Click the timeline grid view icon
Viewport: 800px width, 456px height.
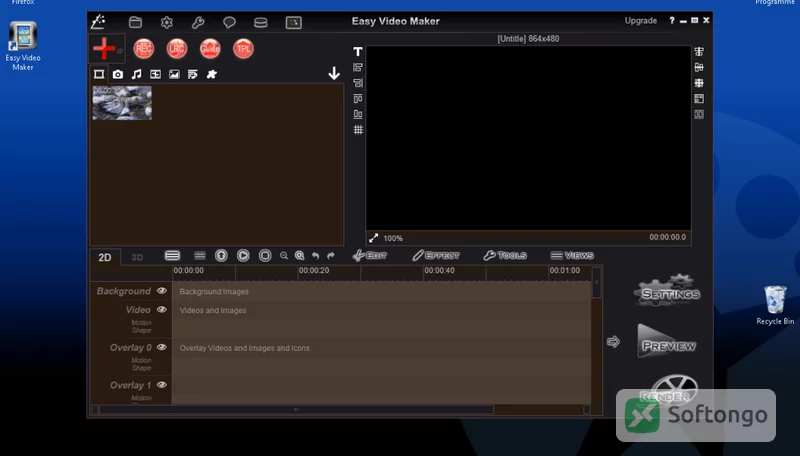click(x=200, y=255)
